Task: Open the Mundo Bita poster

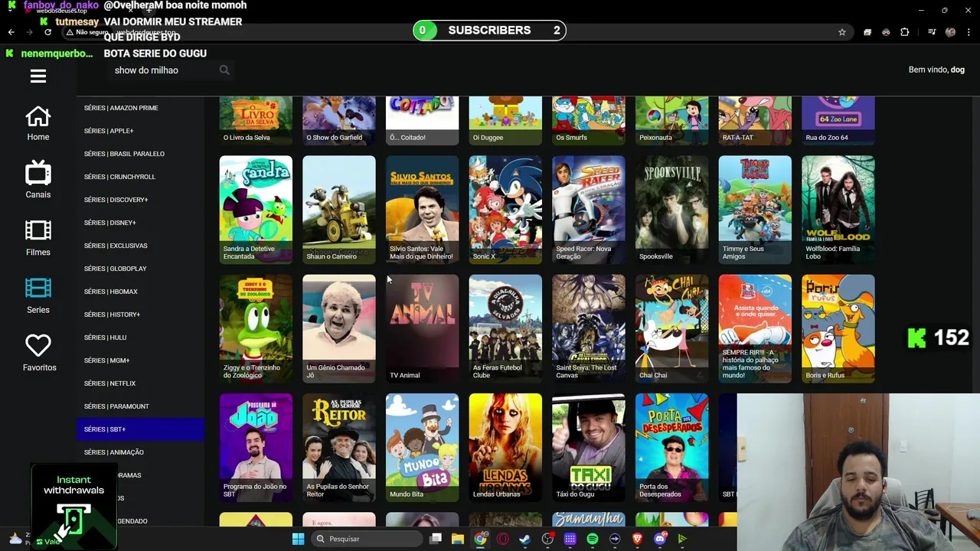Action: 422,447
